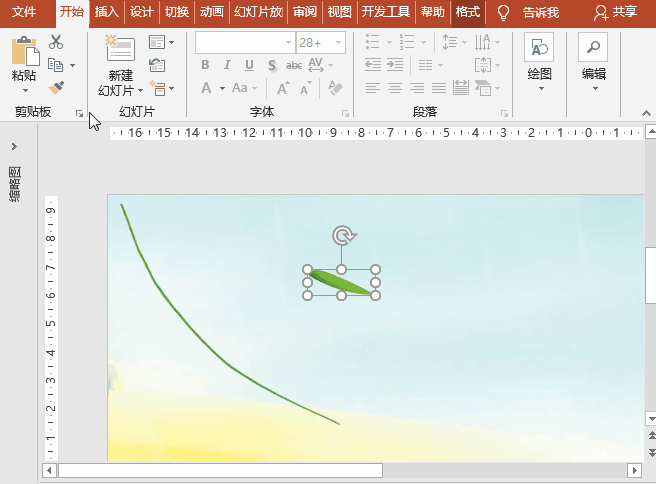Viewport: 656px width, 484px height.
Task: Click the Character Spacing AV icon
Action: point(316,65)
